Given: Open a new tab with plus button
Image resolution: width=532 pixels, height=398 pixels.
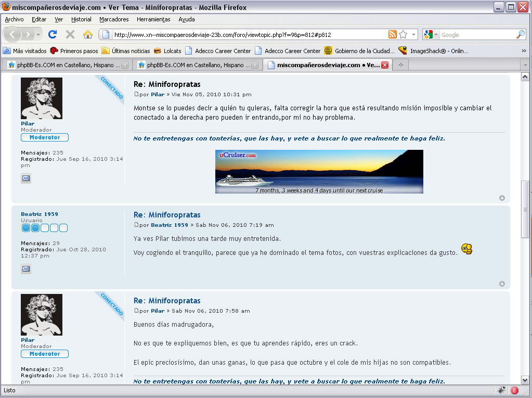Looking at the screenshot, I should point(400,65).
